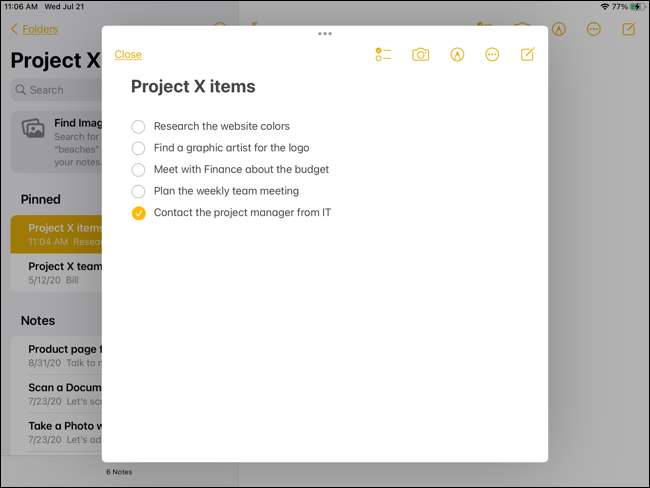This screenshot has height=488, width=650.
Task: Tap the Search field in the notes list
Action: click(x=57, y=90)
